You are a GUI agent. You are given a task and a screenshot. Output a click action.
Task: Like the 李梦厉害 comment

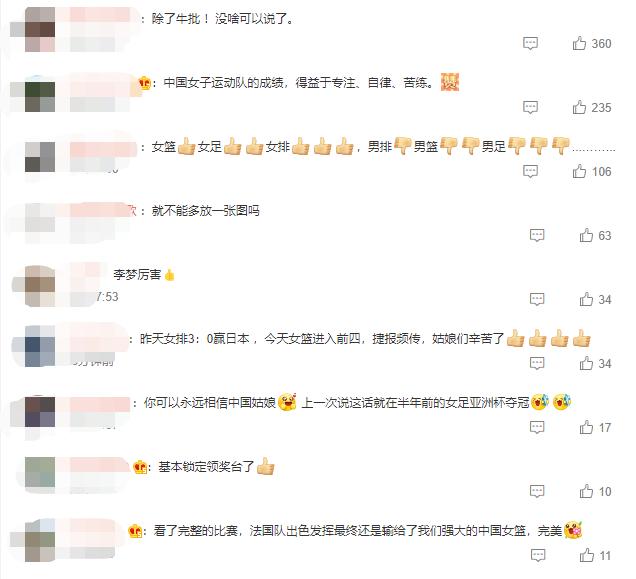(x=586, y=299)
